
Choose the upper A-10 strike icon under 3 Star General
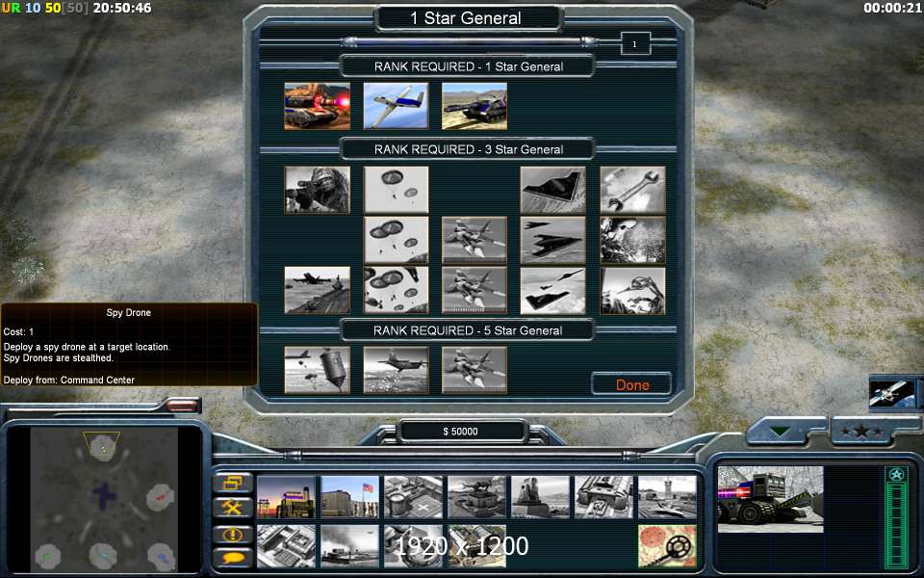point(475,240)
